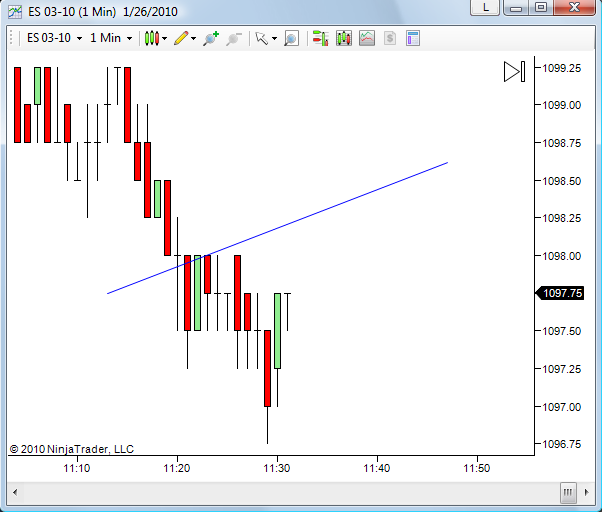Viewport: 602px width, 512px height.
Task: Click the zoom out magnifier icon
Action: pyautogui.click(x=233, y=39)
